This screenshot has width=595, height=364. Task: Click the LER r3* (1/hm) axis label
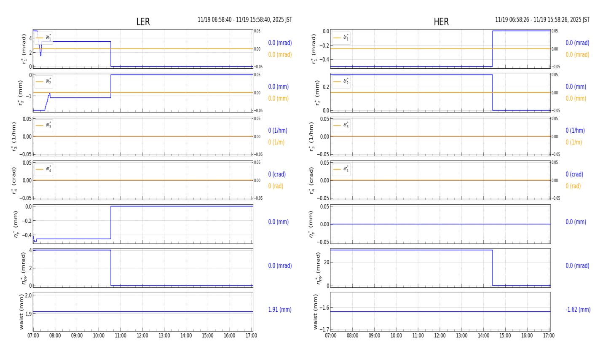click(x=14, y=136)
